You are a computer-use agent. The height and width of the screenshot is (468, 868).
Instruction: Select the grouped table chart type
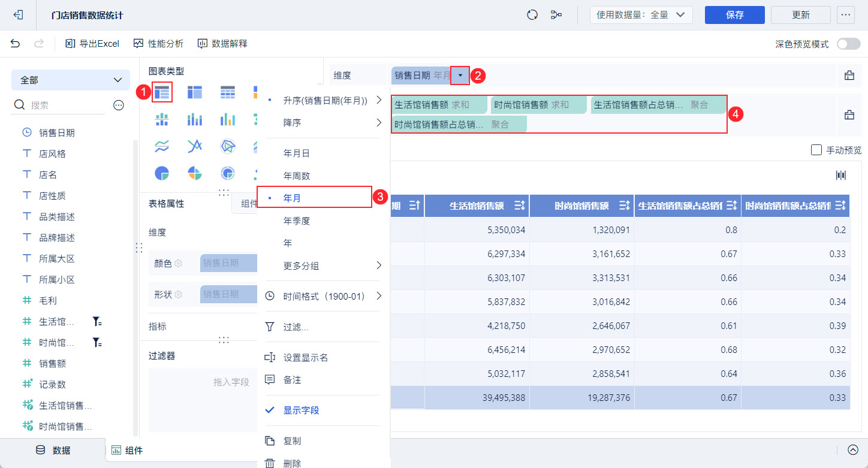pos(162,92)
